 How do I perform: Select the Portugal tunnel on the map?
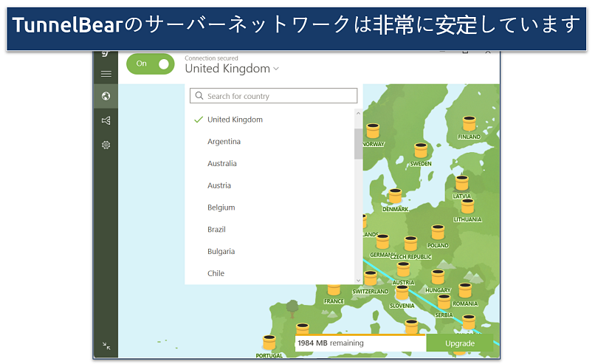tap(269, 343)
